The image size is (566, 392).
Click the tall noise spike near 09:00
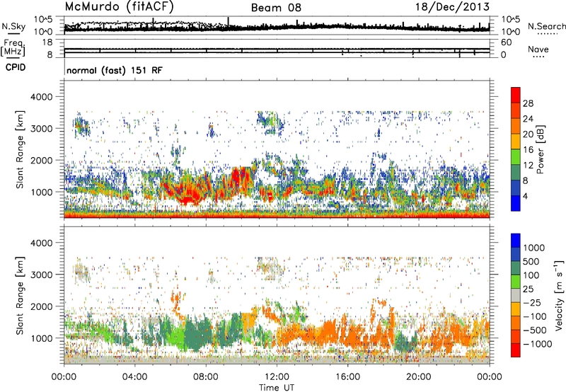tap(228, 23)
